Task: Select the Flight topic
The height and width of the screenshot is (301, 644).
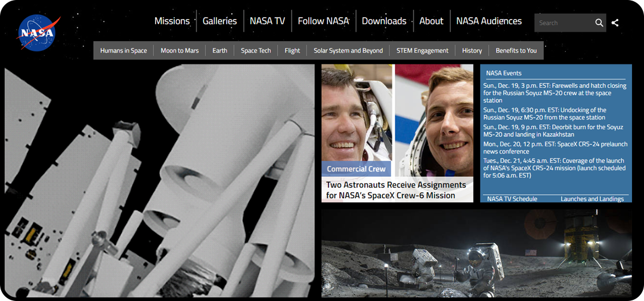Action: (x=292, y=51)
